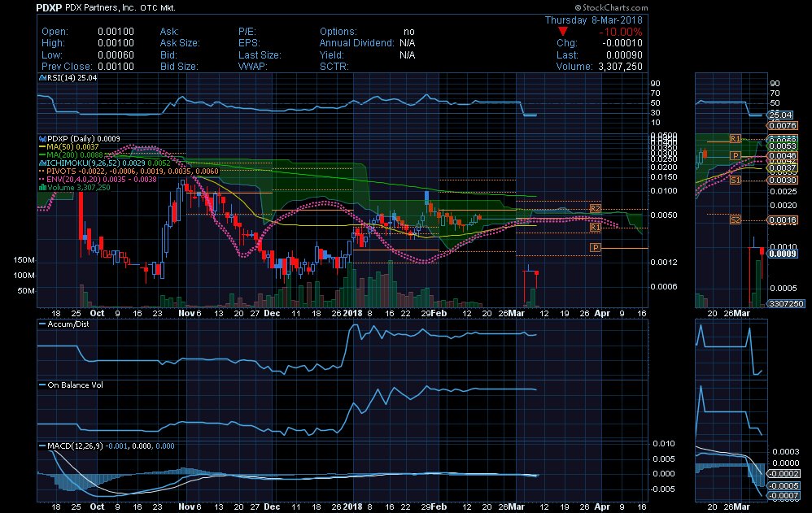Screen dimensions: 812x513
Task: Click the green Volume legend icon
Action: tap(42, 187)
